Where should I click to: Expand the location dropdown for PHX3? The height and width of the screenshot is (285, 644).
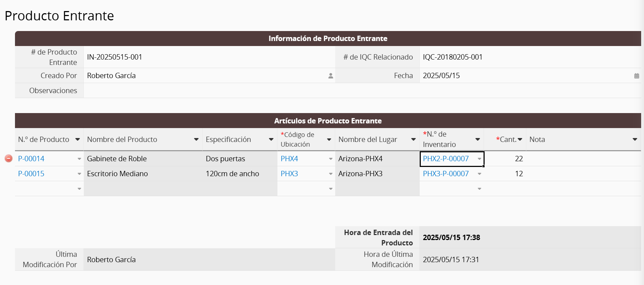point(331,174)
